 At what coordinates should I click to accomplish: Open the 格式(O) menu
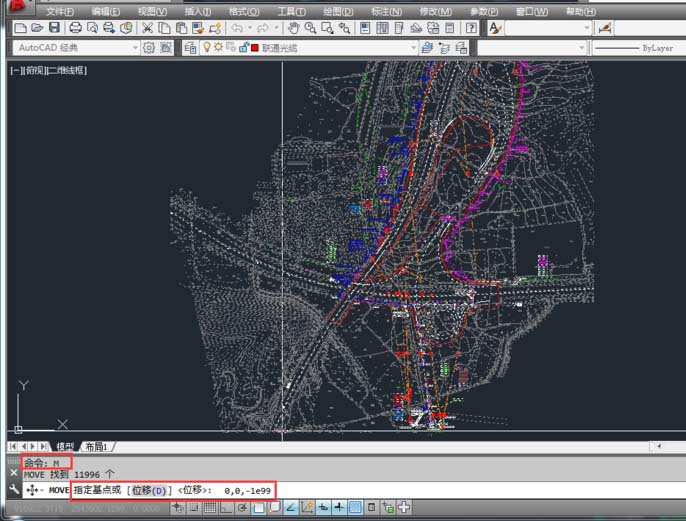click(x=243, y=11)
